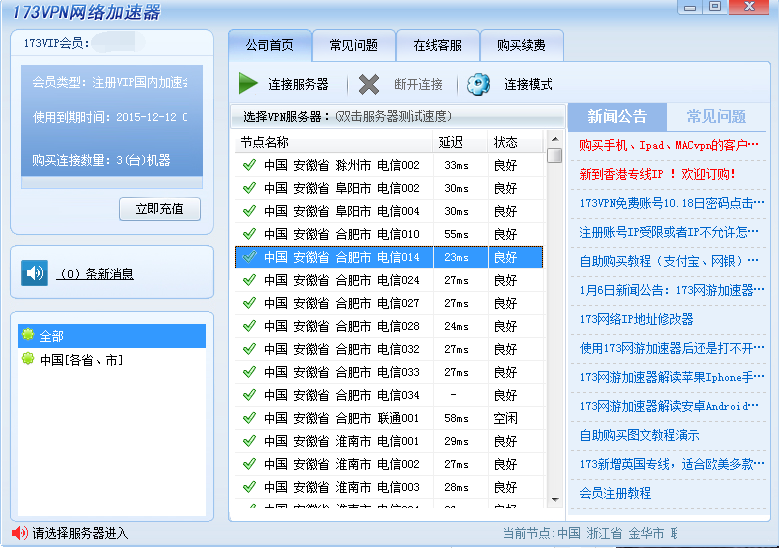Open 自助购买图文教程演示 link
The width and height of the screenshot is (779, 548).
tap(639, 435)
